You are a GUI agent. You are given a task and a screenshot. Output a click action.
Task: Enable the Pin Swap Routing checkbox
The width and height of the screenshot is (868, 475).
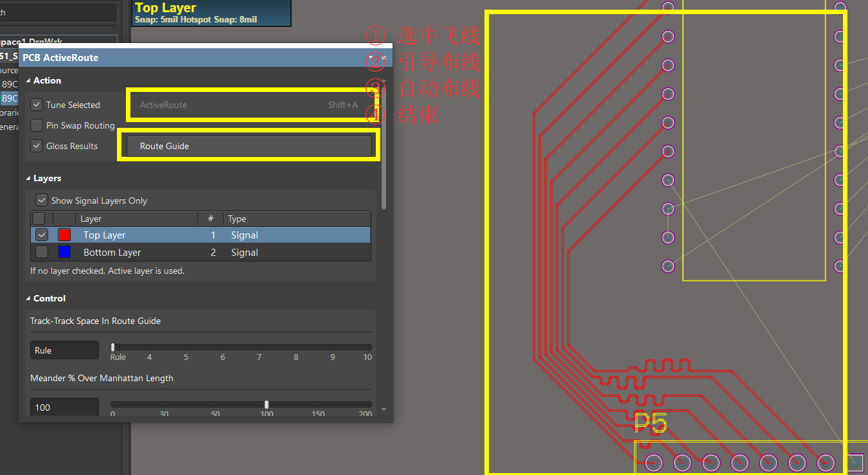[37, 125]
